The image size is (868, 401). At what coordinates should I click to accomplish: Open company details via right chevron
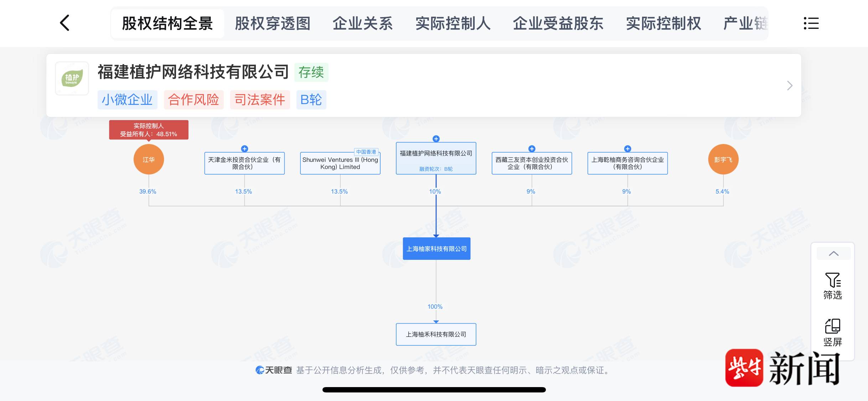pyautogui.click(x=790, y=86)
